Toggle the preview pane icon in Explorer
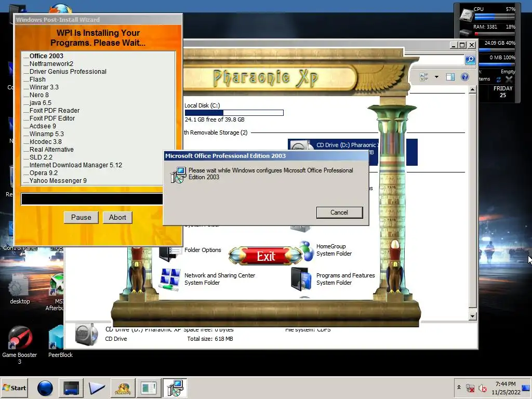The height and width of the screenshot is (399, 532). (x=450, y=77)
